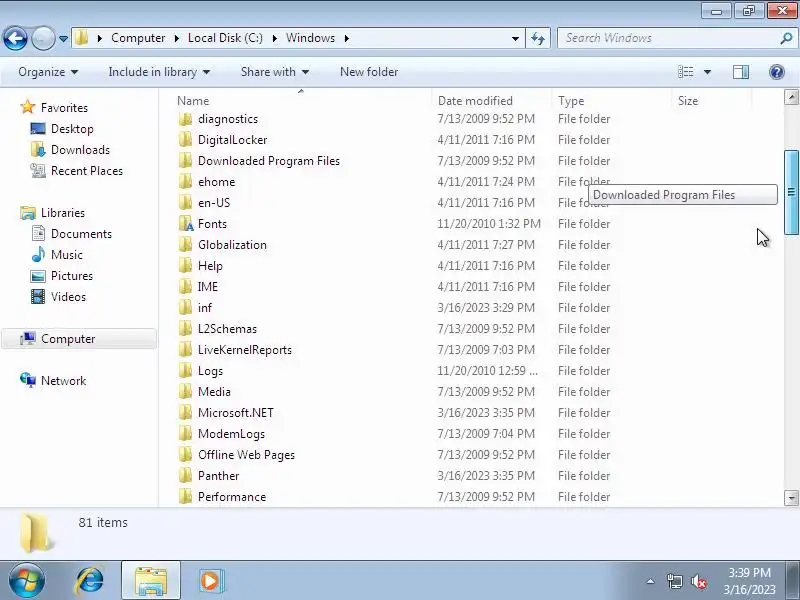Click the search magnifier icon
800x600 pixels.
click(x=786, y=38)
